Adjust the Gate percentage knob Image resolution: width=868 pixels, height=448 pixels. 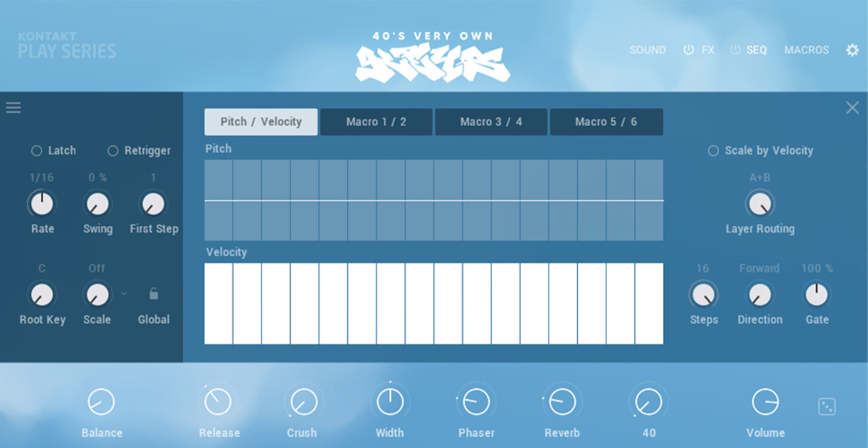816,294
